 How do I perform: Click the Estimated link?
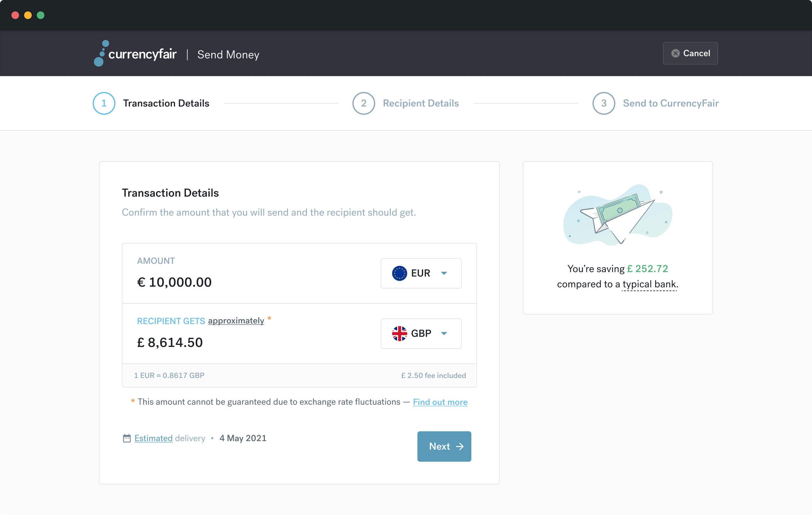coord(154,438)
